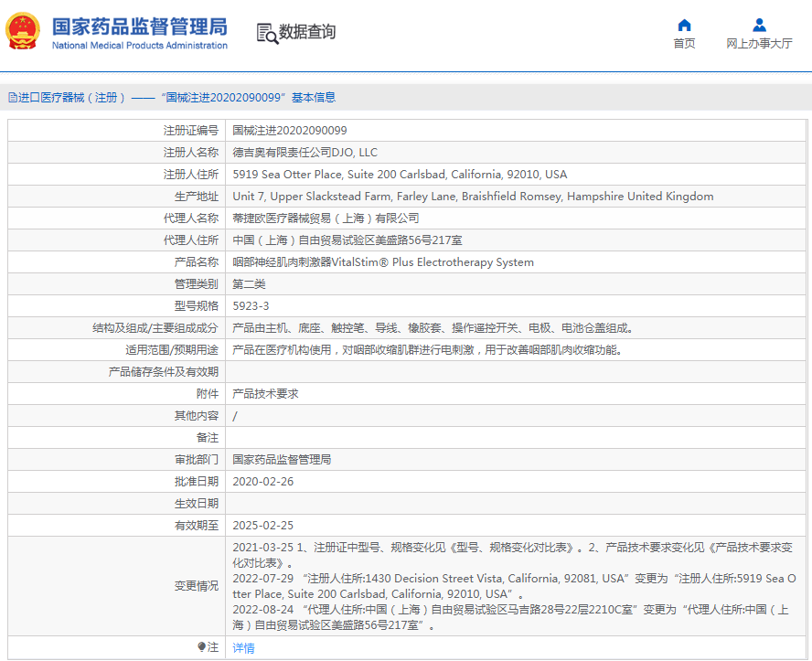
Task: Click the 国家药品监督管理局 title text
Action: coord(139,27)
